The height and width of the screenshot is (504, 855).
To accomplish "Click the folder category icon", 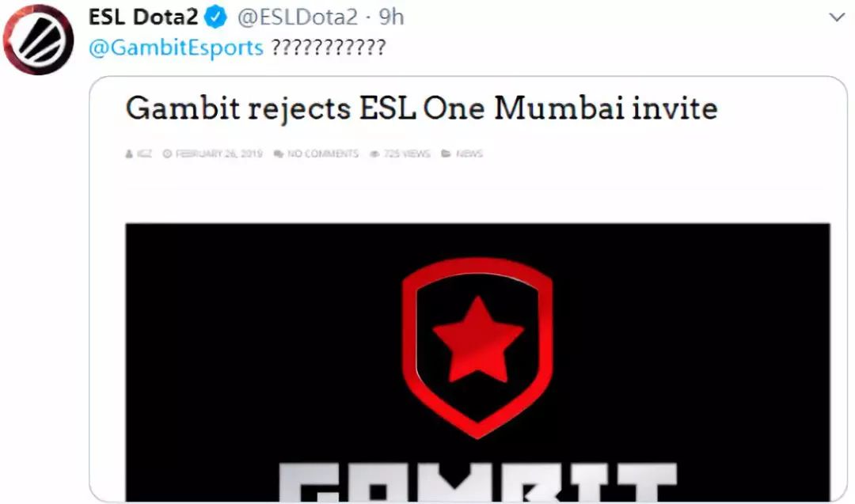I will (x=446, y=154).
